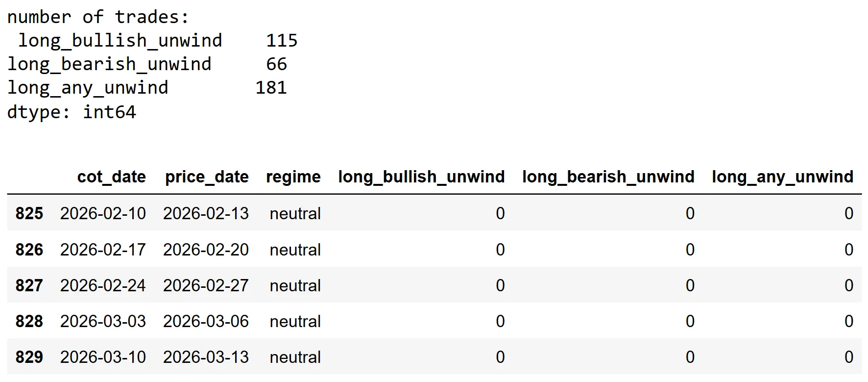Click the regime cell in row 825
Image resolution: width=868 pixels, height=382 pixels.
295,213
